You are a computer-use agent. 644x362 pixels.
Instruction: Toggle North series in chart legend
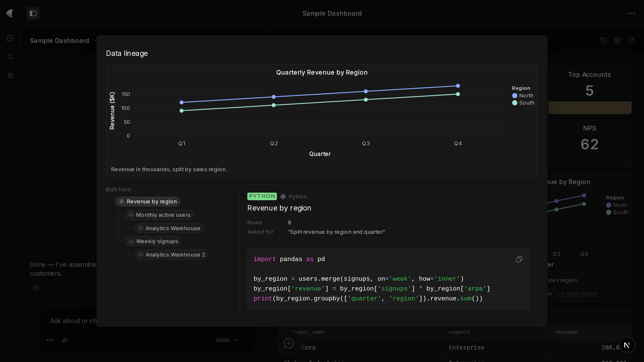(523, 96)
